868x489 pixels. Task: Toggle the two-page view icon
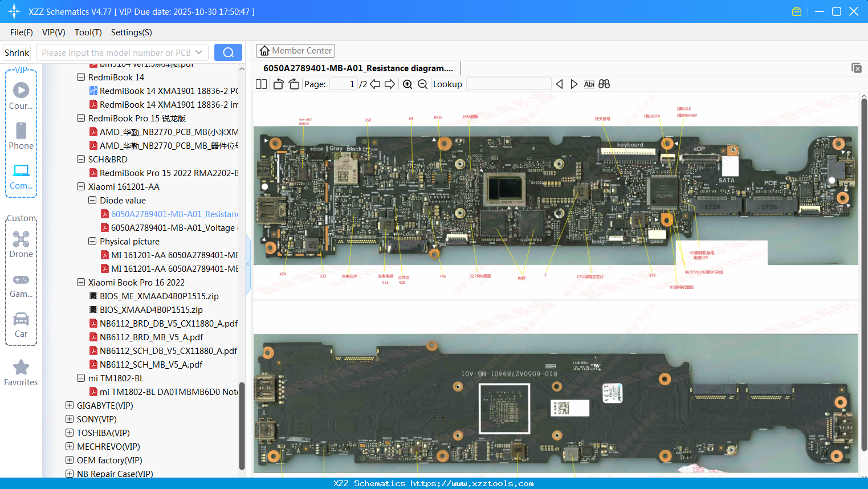[x=261, y=84]
